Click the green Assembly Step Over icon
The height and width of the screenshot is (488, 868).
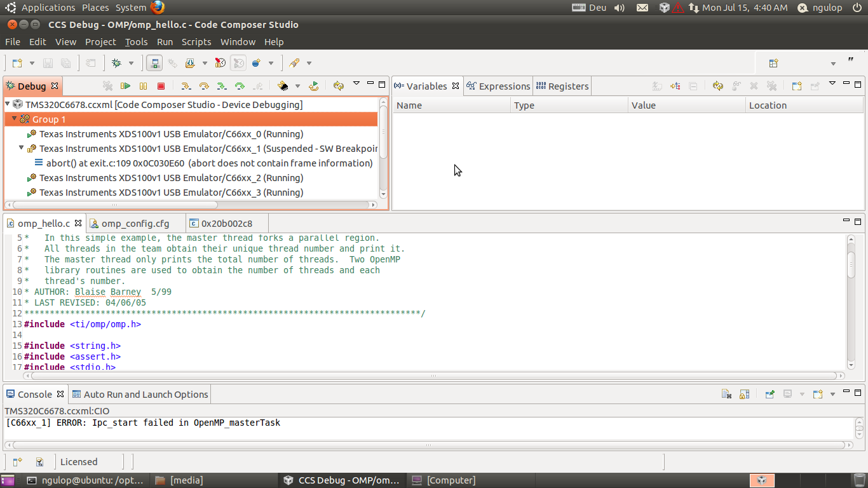(240, 86)
